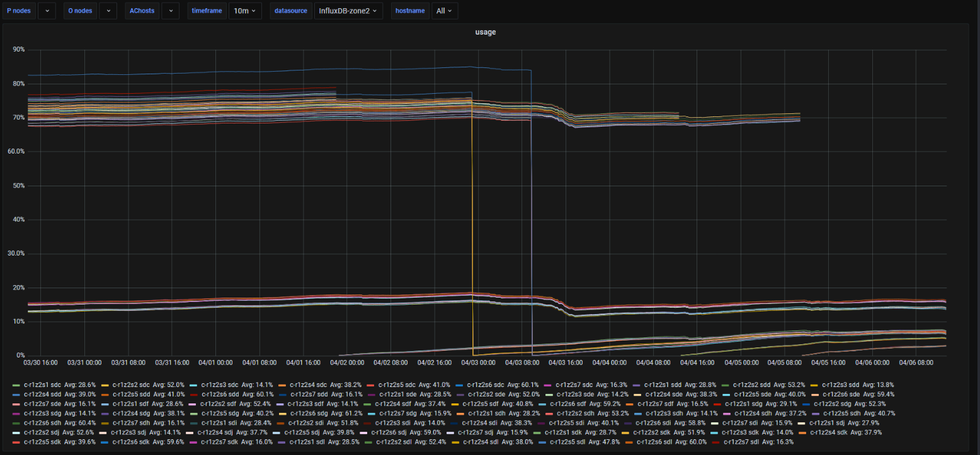Select legend entry c-r1z2s1 sdk
Image resolution: width=980 pixels, height=455 pixels.
pos(564,432)
